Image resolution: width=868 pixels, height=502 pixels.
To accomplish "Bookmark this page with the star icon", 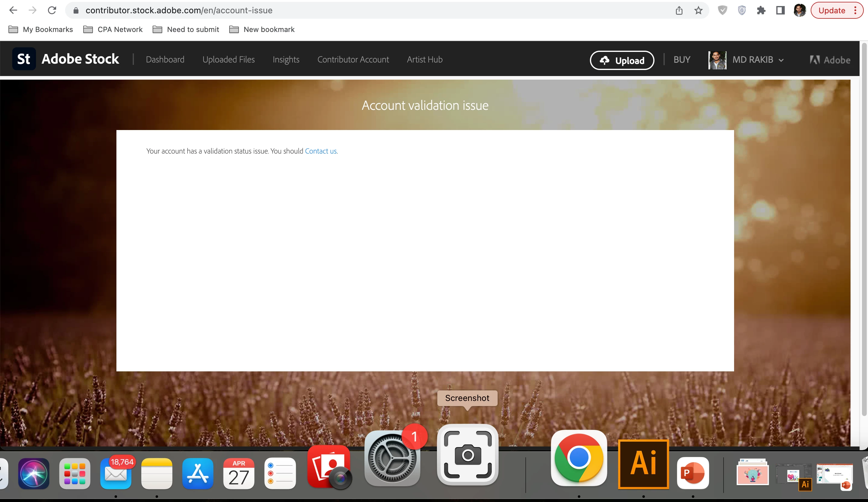I will pyautogui.click(x=698, y=10).
